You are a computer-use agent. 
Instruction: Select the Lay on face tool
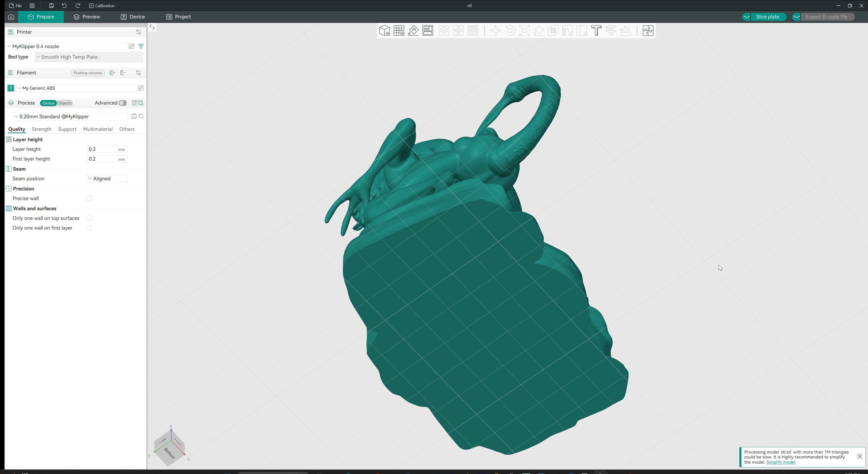coord(539,31)
